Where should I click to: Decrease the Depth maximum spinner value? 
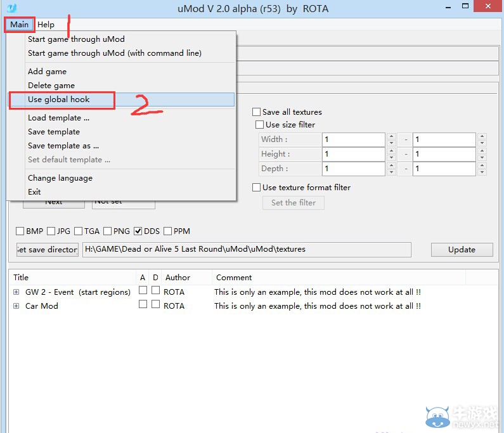tap(482, 172)
